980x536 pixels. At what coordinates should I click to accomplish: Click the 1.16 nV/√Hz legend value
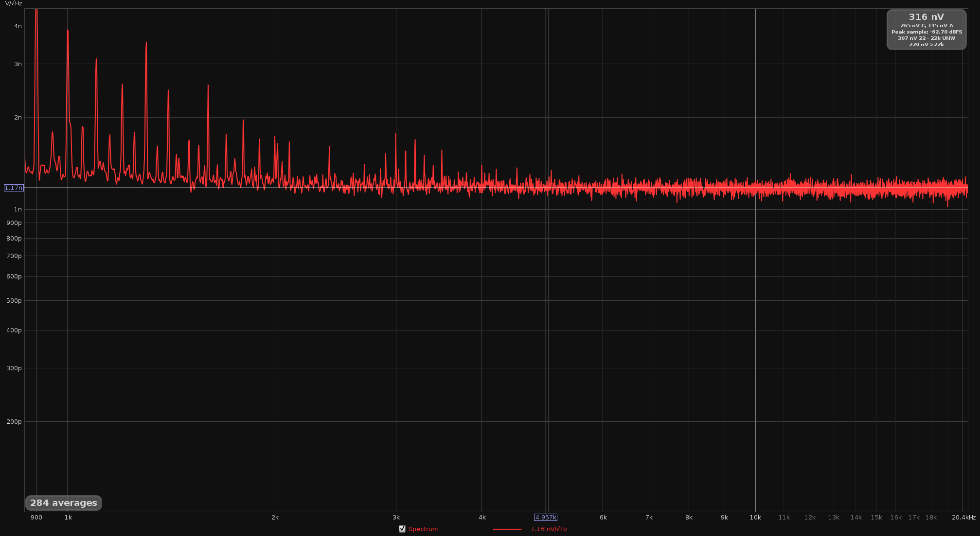point(549,529)
